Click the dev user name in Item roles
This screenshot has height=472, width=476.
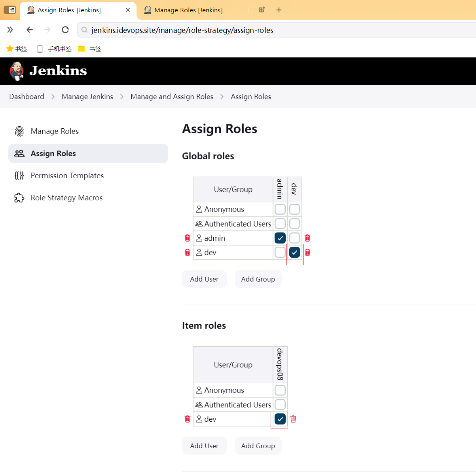210,419
